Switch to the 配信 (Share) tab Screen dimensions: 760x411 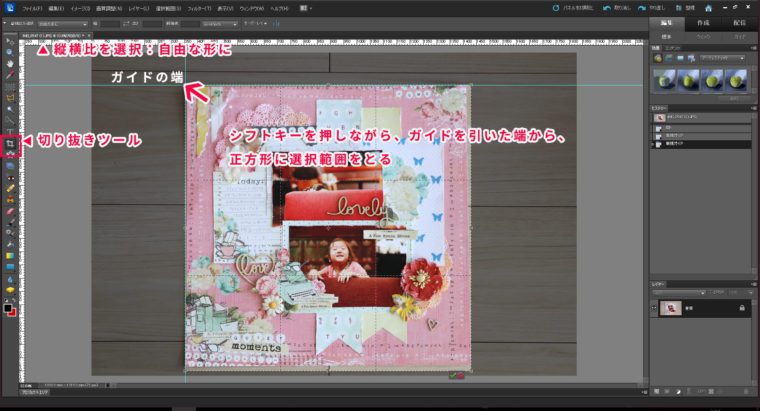coord(740,21)
